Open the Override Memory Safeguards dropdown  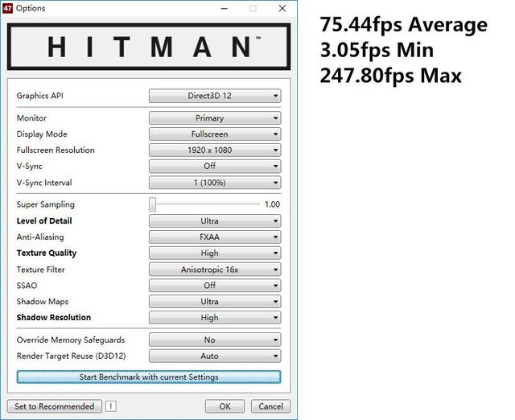(215, 340)
